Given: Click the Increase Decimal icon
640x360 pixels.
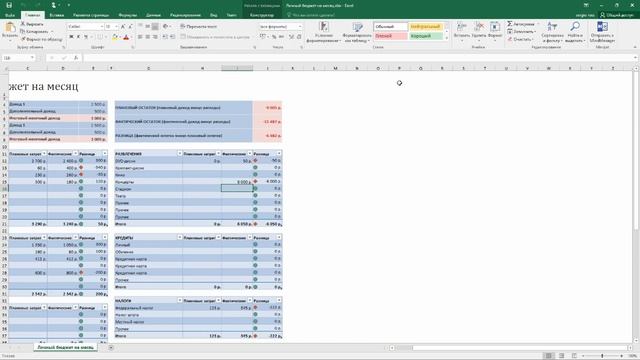Looking at the screenshot, I should tap(291, 37).
